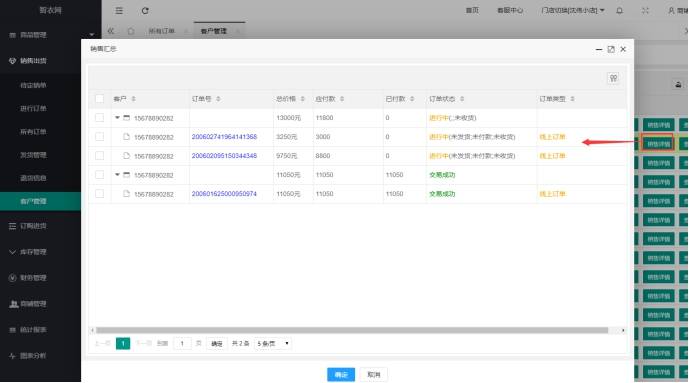Check the row for order 200601625000950974
Viewport: 689px width, 383px height.
click(x=100, y=194)
